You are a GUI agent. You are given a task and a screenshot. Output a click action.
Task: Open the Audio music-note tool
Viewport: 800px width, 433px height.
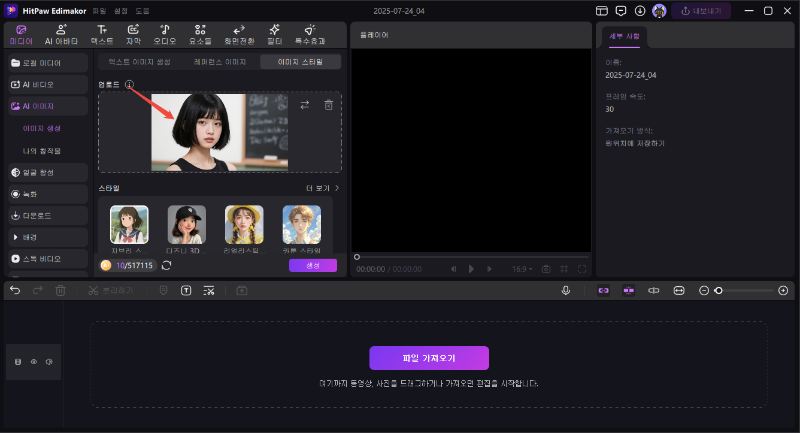tap(165, 35)
